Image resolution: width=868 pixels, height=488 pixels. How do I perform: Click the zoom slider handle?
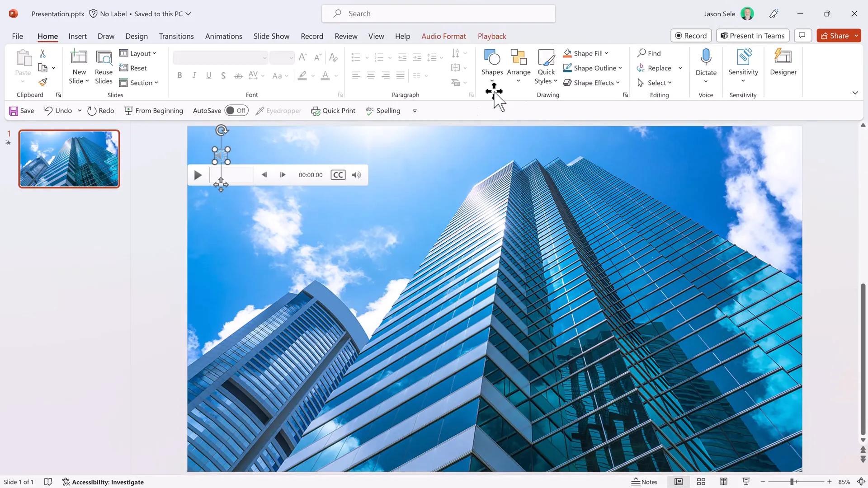792,482
